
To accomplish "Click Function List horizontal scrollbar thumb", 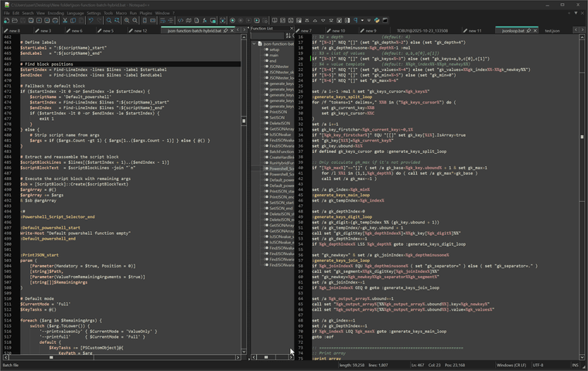I will (266, 357).
